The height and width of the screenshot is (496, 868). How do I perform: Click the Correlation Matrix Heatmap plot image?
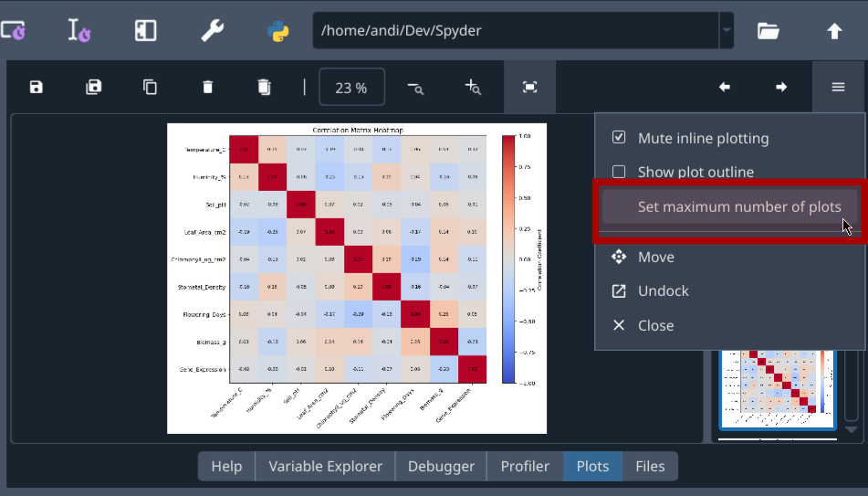tap(357, 279)
